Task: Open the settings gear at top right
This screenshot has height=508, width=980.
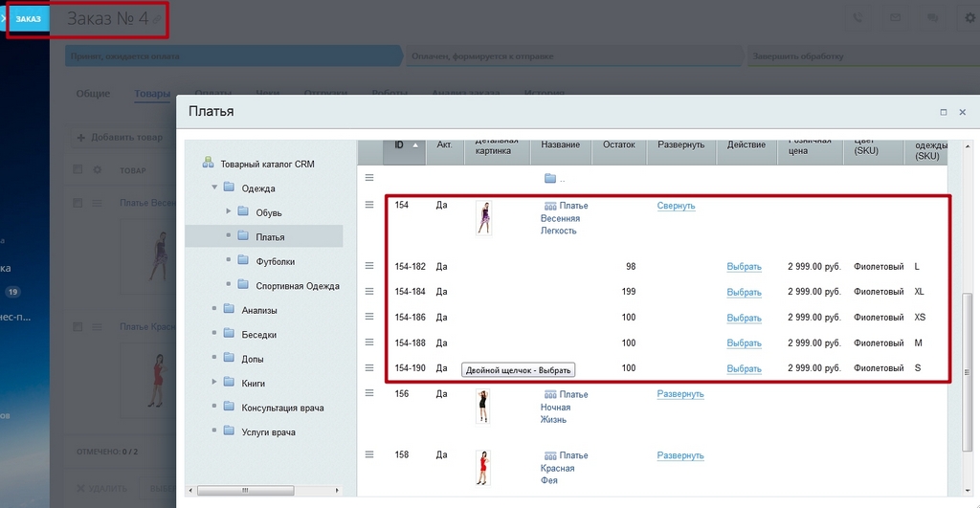Action: click(x=970, y=18)
